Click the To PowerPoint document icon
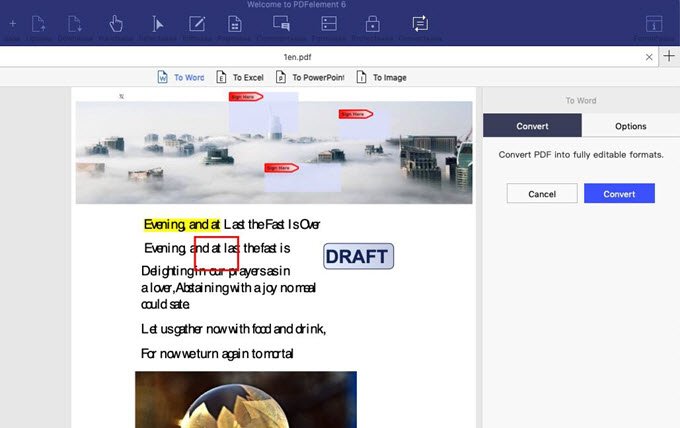680x428 pixels. pyautogui.click(x=281, y=77)
